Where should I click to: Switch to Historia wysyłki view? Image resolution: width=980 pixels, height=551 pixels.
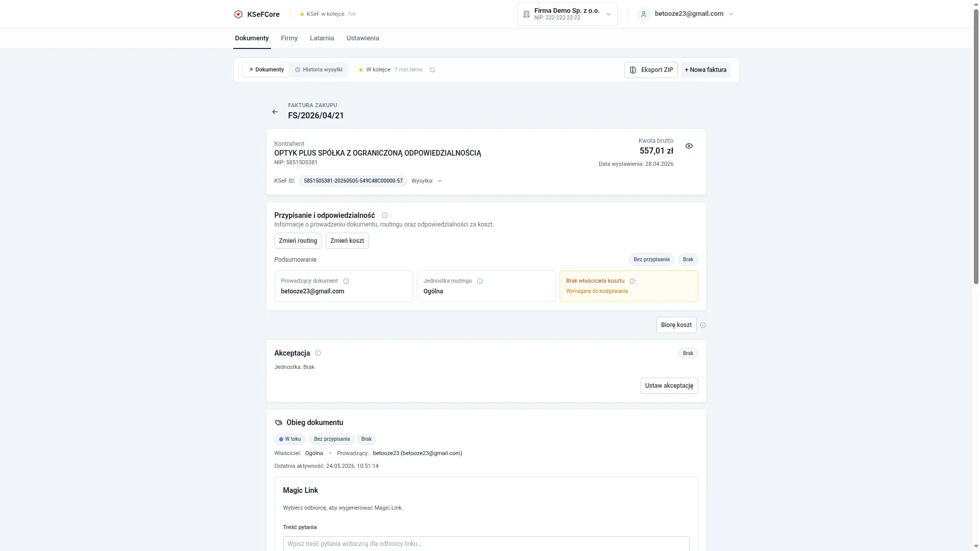tap(319, 70)
